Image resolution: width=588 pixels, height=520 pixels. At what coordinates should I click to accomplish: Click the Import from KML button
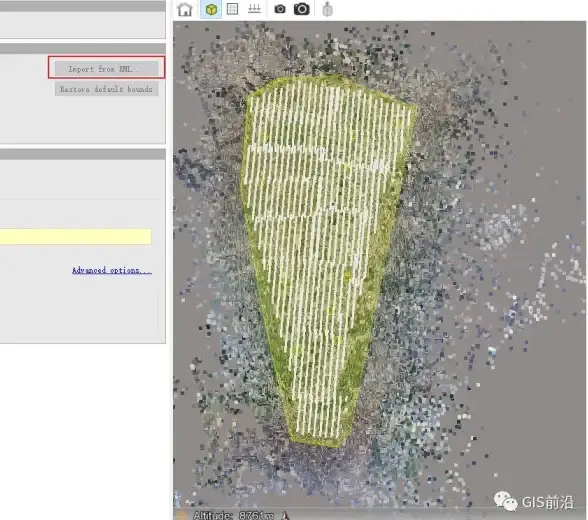(106, 69)
